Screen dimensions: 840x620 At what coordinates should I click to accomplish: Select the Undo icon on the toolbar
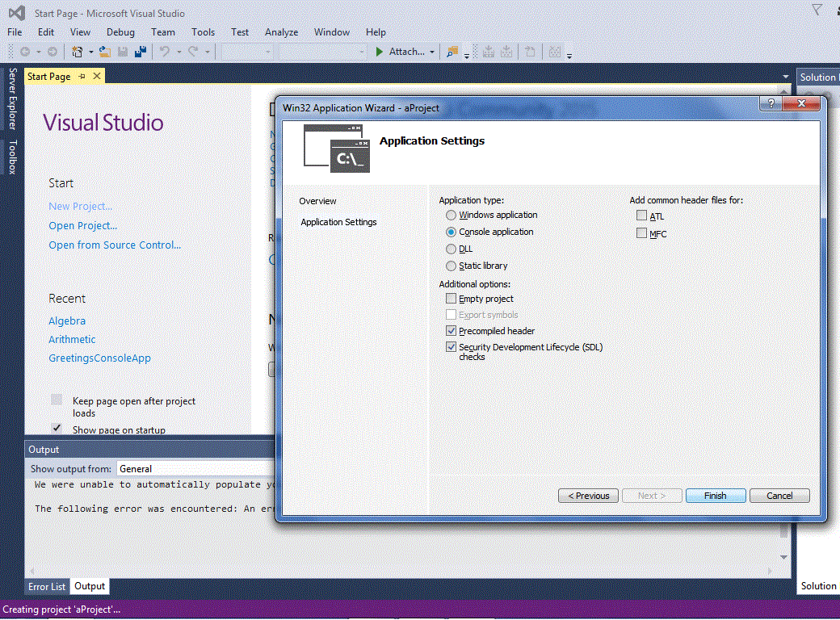(163, 52)
